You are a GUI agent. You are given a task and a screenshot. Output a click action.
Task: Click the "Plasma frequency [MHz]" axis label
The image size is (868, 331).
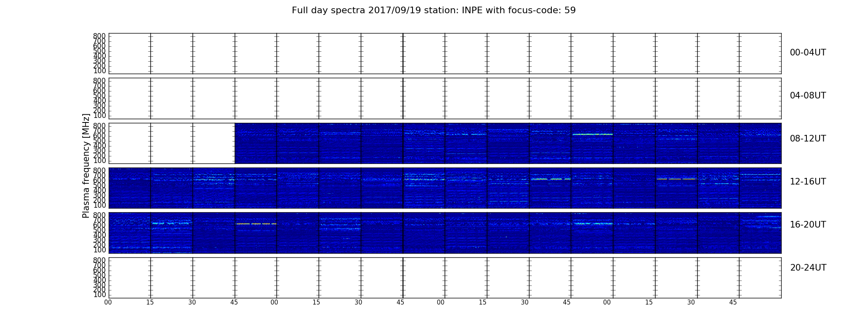pos(86,165)
